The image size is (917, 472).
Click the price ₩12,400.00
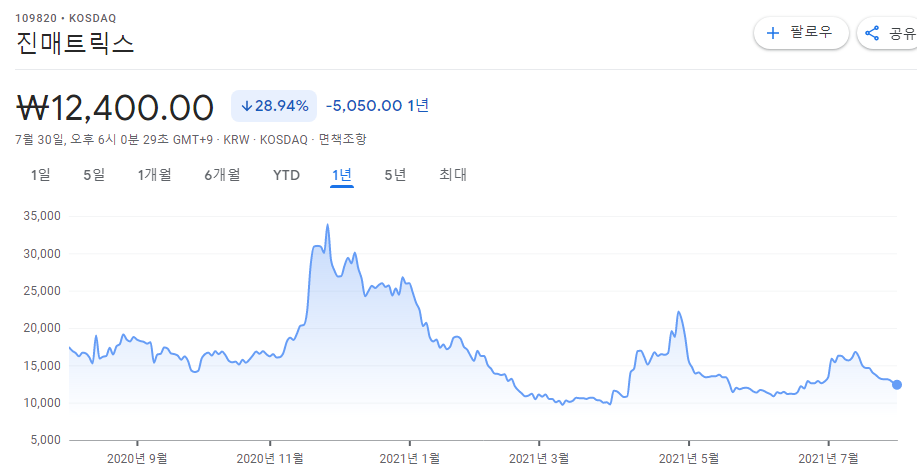coord(115,108)
